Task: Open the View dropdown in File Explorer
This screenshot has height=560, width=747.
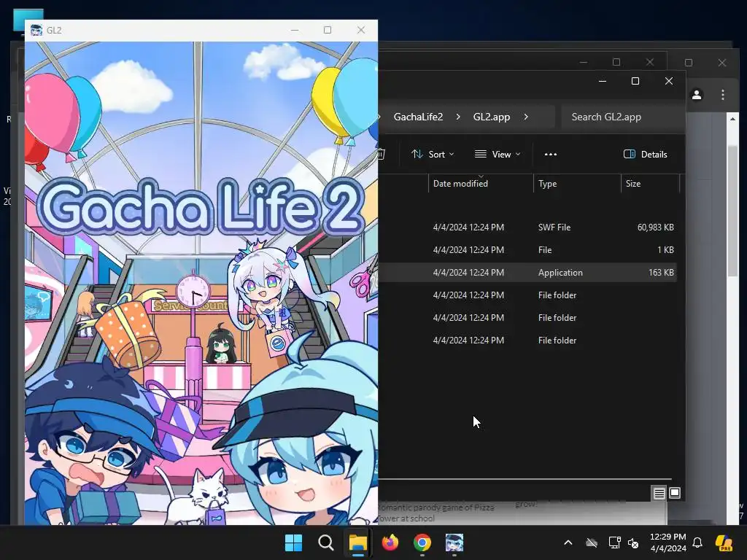Action: coord(498,155)
